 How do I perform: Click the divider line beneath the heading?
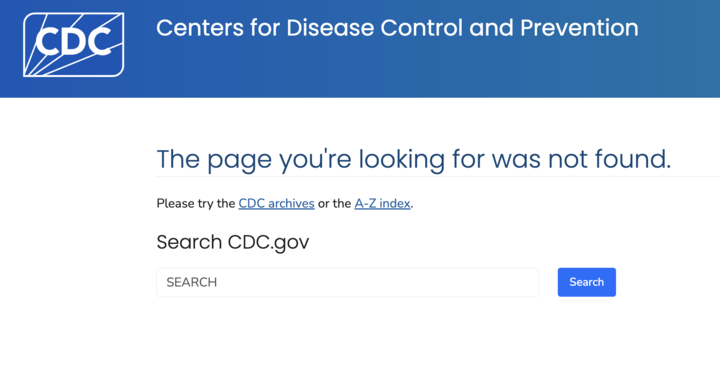[x=438, y=176]
